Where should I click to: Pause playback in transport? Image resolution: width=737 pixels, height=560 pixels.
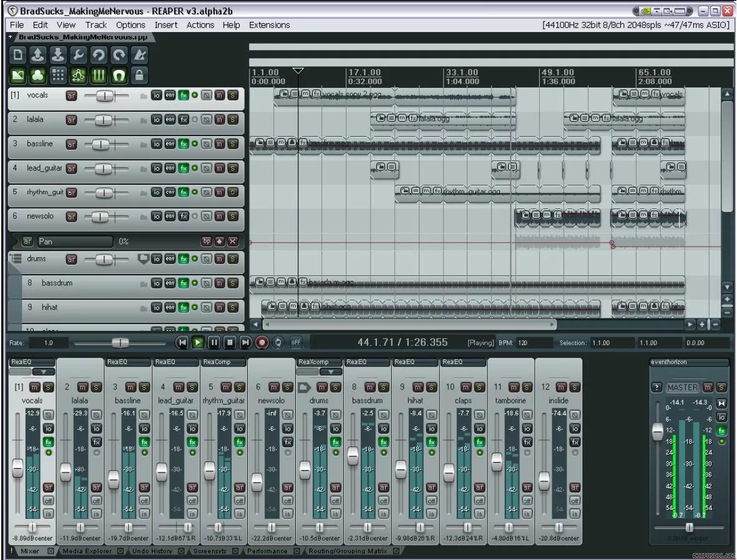coord(214,343)
